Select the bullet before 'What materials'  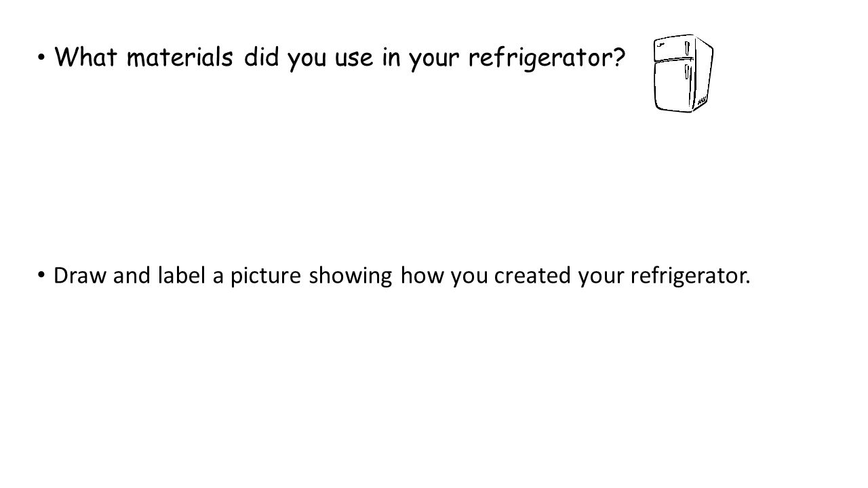(x=43, y=59)
